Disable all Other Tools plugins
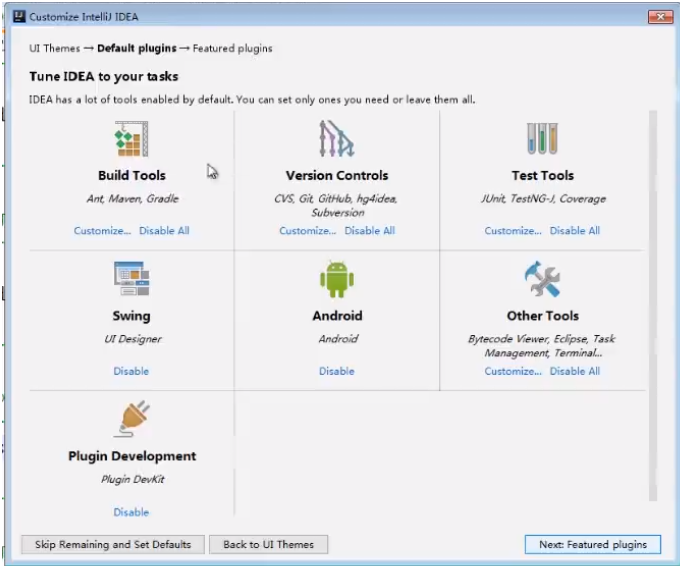 point(575,371)
